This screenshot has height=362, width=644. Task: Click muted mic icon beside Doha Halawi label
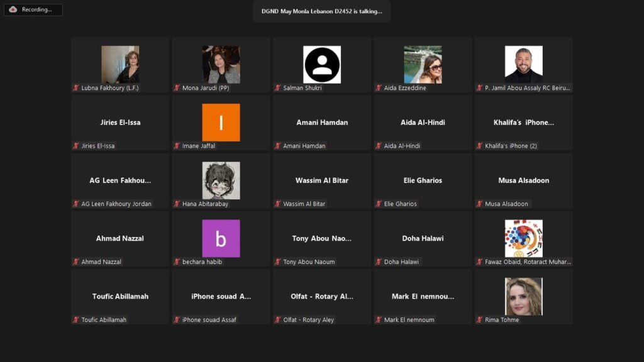point(379,261)
